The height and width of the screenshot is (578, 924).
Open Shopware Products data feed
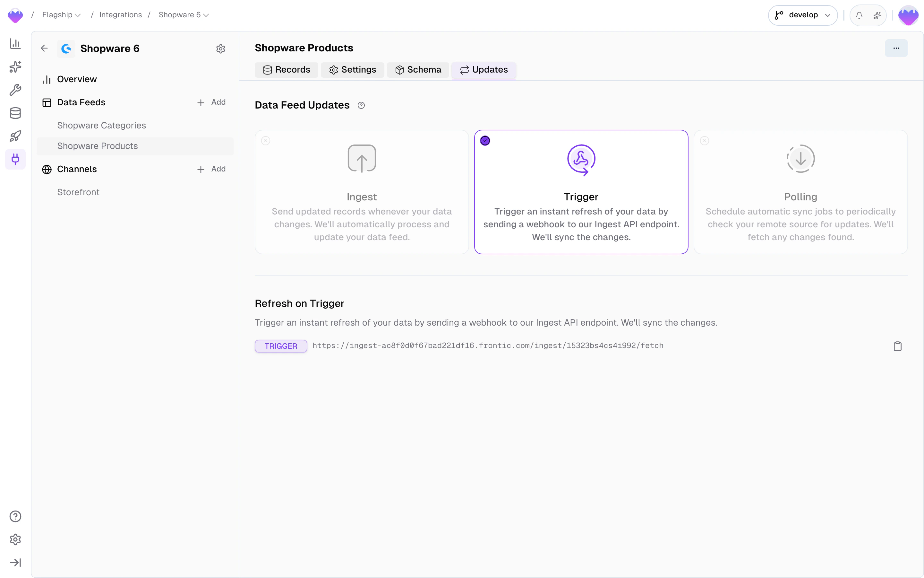135,146
